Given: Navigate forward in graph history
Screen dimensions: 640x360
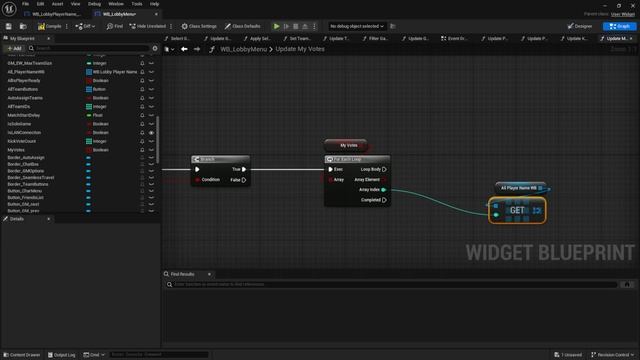Looking at the screenshot, I should coord(197,49).
